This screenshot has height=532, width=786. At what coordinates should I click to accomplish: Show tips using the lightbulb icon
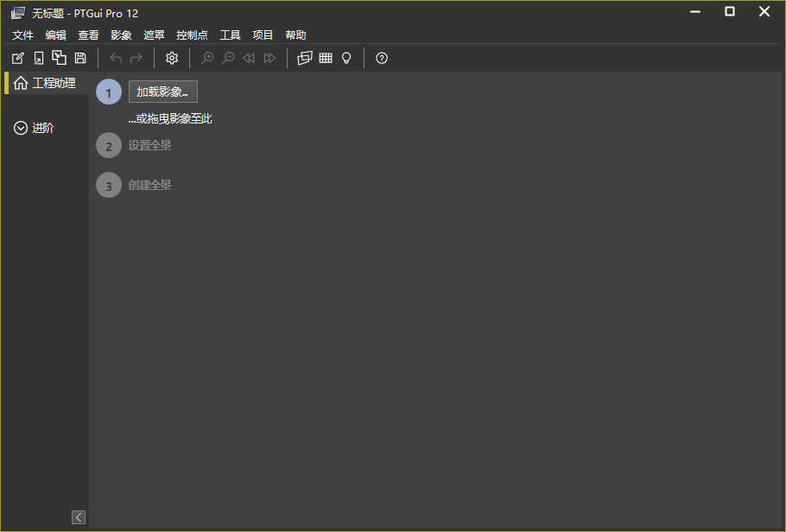coord(345,58)
